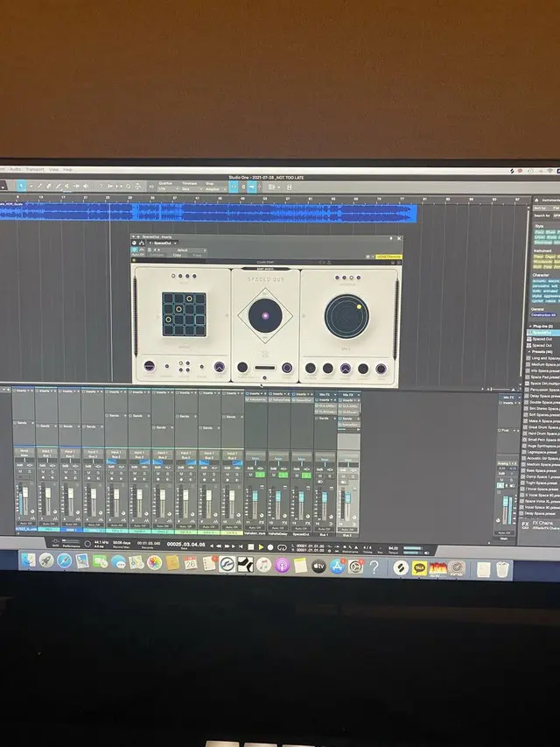The width and height of the screenshot is (560, 747).
Task: Click the Main output volume fader
Action: pyautogui.click(x=505, y=501)
